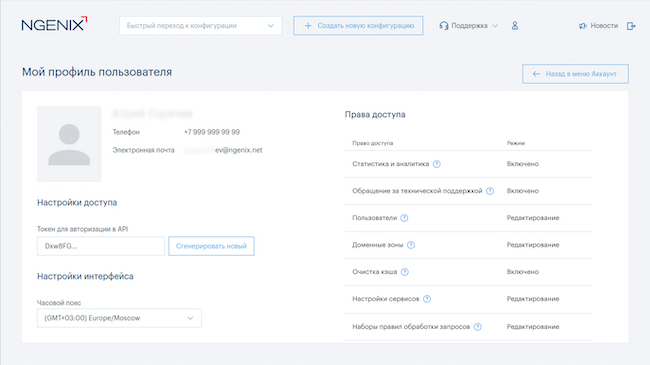Image resolution: width=650 pixels, height=365 pixels.
Task: Click the chevron in quick configuration dropdown
Action: click(x=271, y=26)
